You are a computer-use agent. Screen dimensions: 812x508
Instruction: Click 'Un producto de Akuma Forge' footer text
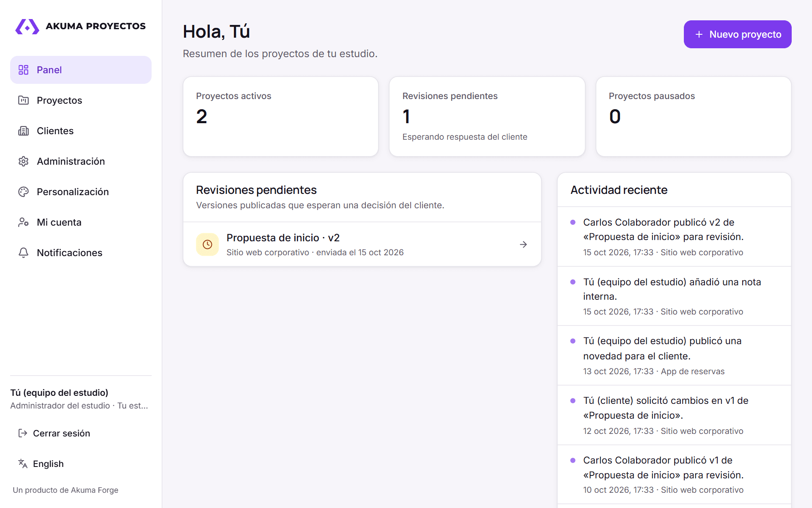tap(66, 490)
